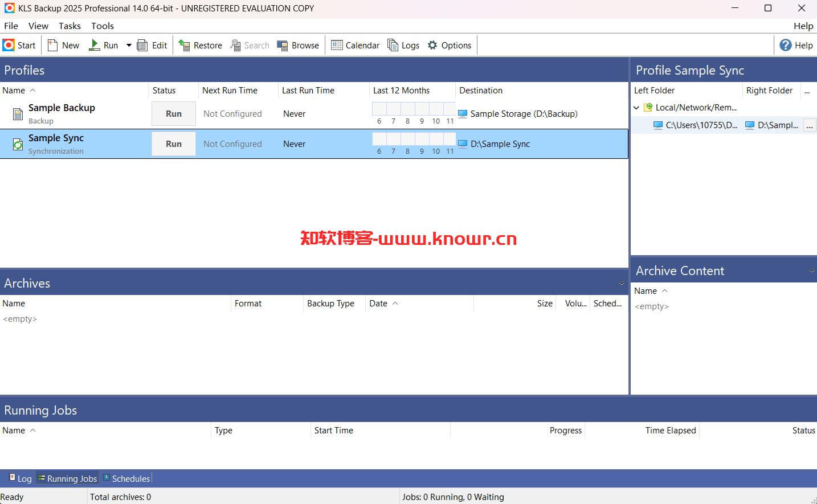Select C:\Users\10755\D... left folder entry

pyautogui.click(x=701, y=125)
